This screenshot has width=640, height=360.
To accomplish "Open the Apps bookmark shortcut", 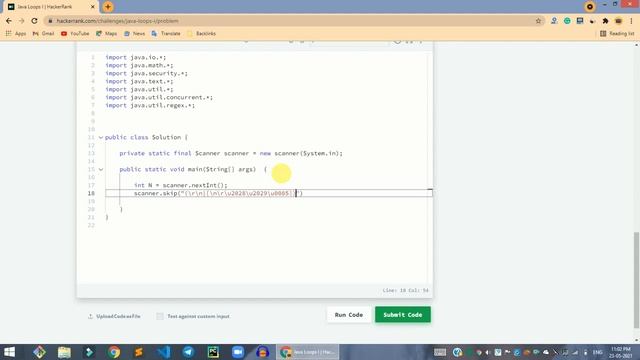I will (16, 33).
